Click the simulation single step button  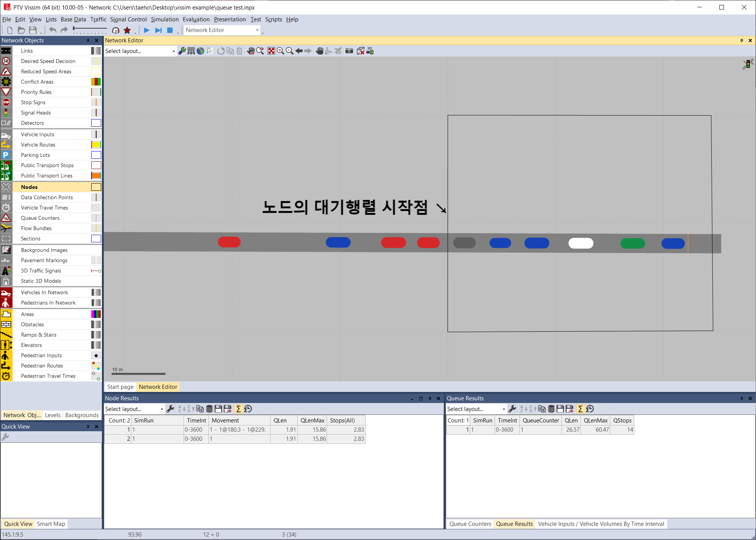pyautogui.click(x=158, y=30)
